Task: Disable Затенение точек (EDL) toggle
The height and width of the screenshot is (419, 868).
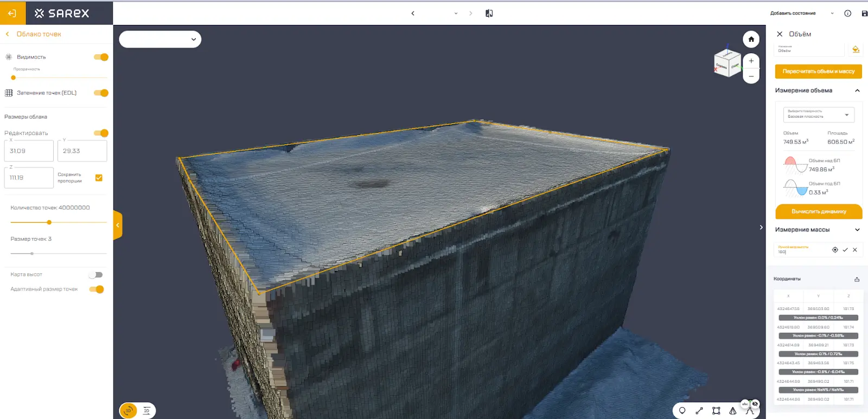Action: 101,93
